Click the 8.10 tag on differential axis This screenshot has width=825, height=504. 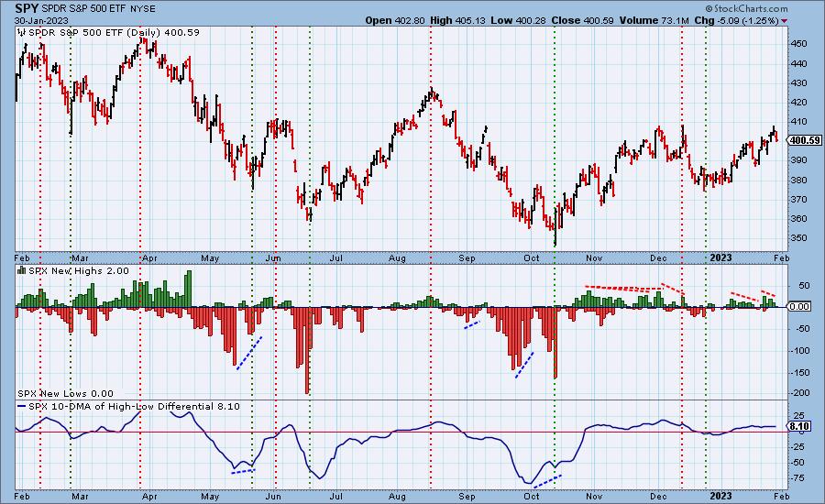[x=799, y=426]
